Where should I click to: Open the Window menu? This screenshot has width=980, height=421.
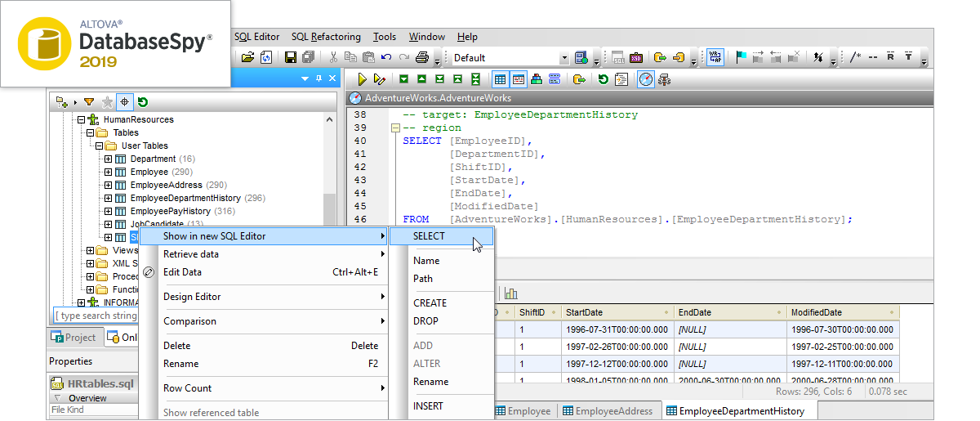(427, 37)
